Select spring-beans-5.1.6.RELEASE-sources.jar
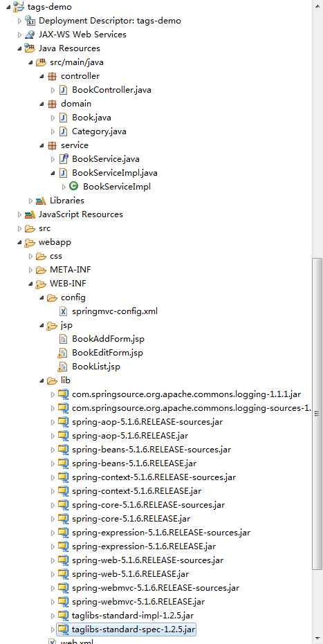323x644 pixels. click(151, 450)
